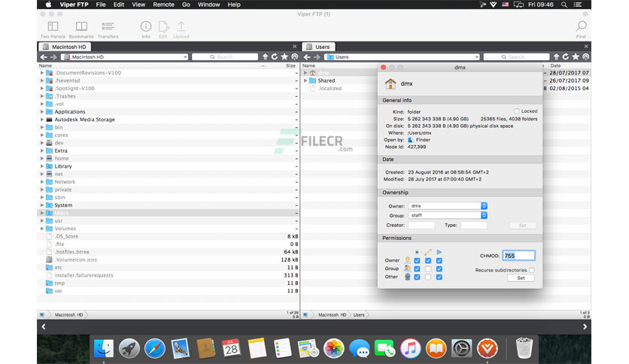
Task: Toggle Owner execute permission checkbox
Action: tap(439, 260)
